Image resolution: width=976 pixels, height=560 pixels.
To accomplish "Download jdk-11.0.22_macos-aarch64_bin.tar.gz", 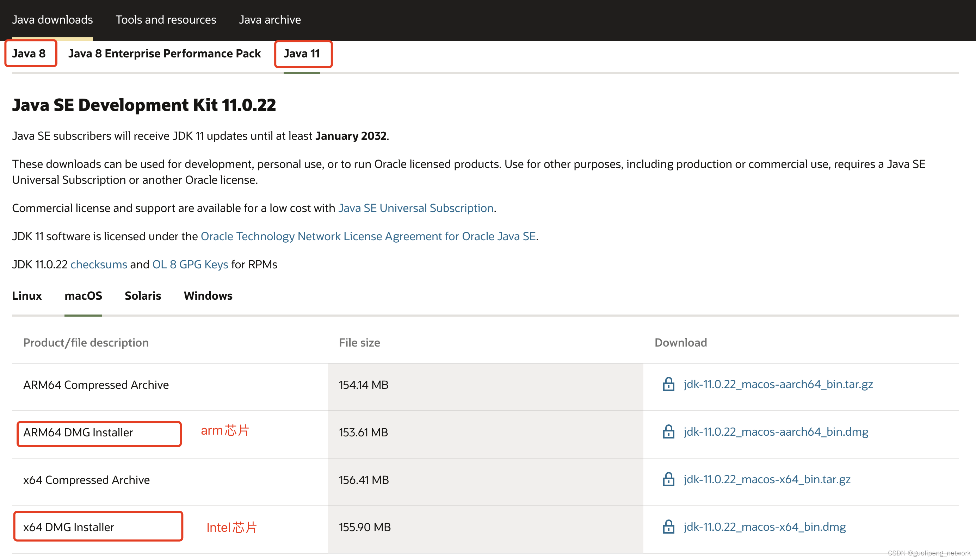I will click(x=778, y=384).
